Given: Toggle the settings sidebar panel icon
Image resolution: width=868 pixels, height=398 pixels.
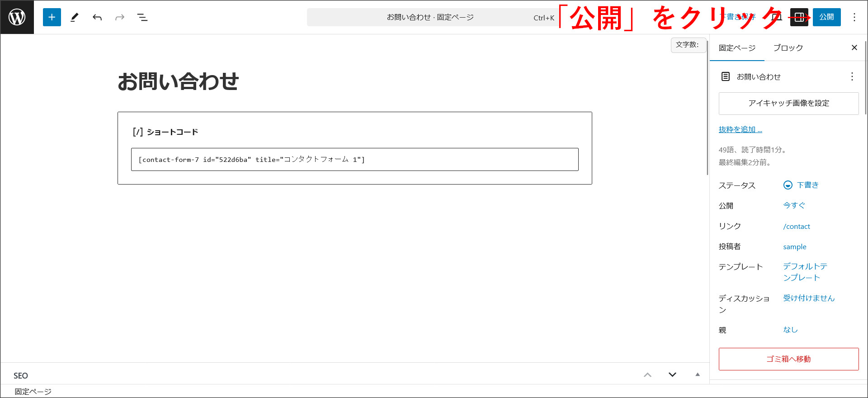Looking at the screenshot, I should 799,17.
